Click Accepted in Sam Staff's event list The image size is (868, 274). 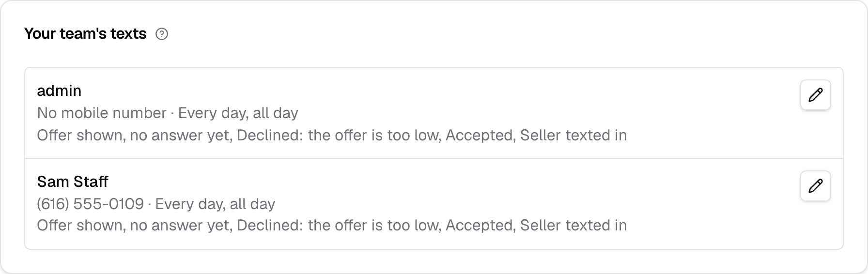point(480,225)
